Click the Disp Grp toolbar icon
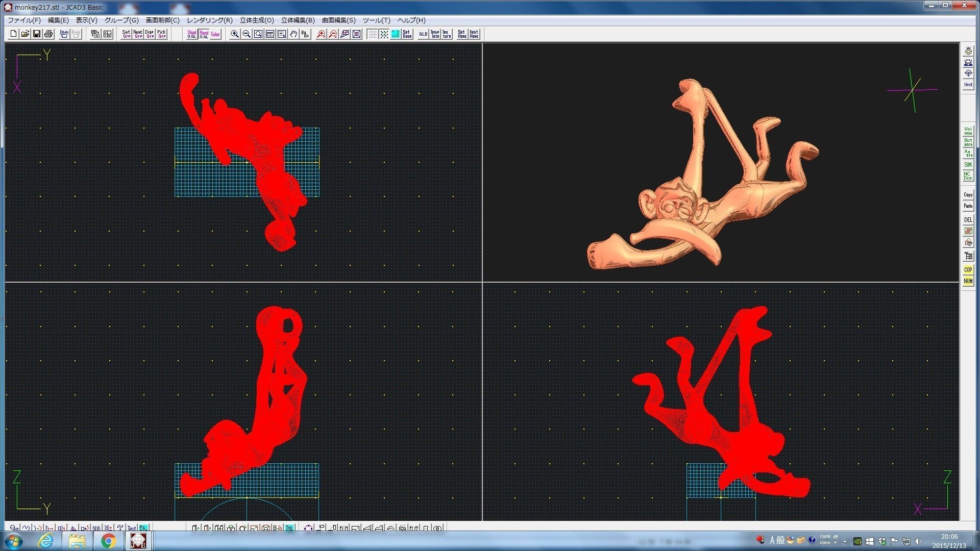The height and width of the screenshot is (551, 980). click(x=150, y=34)
